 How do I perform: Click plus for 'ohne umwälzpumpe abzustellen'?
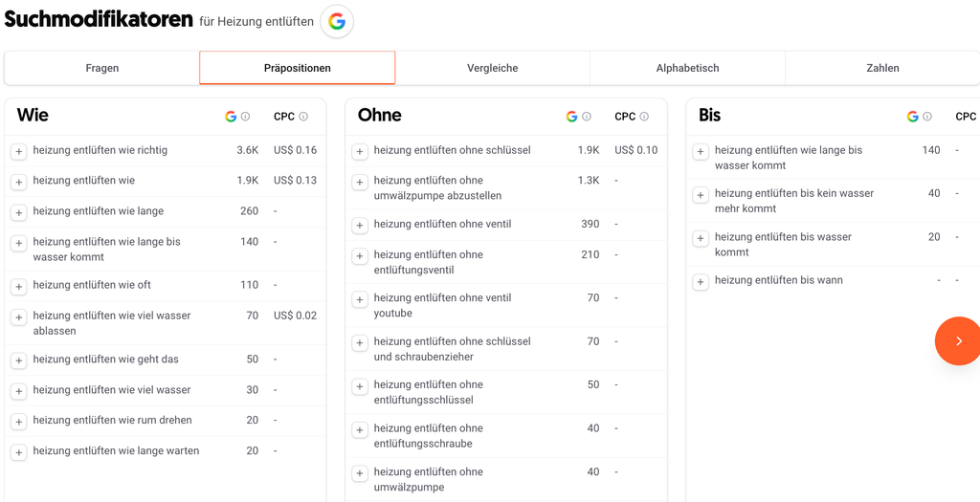point(360,182)
